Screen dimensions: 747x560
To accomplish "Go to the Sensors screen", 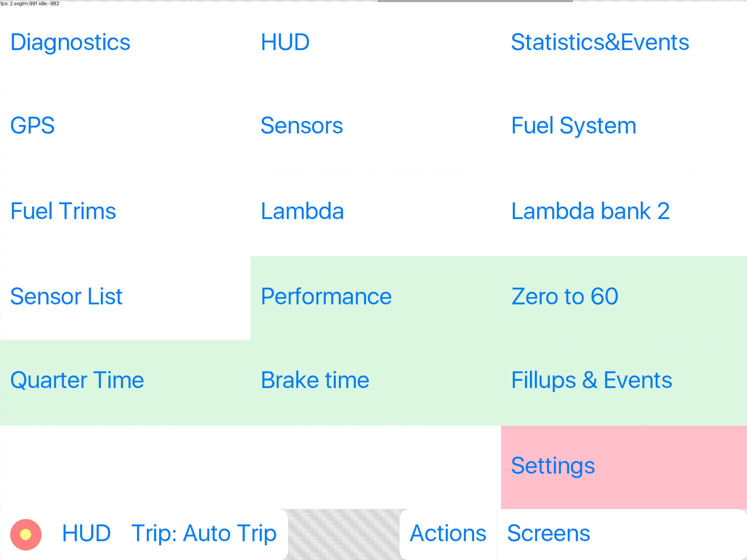I will (x=302, y=126).
